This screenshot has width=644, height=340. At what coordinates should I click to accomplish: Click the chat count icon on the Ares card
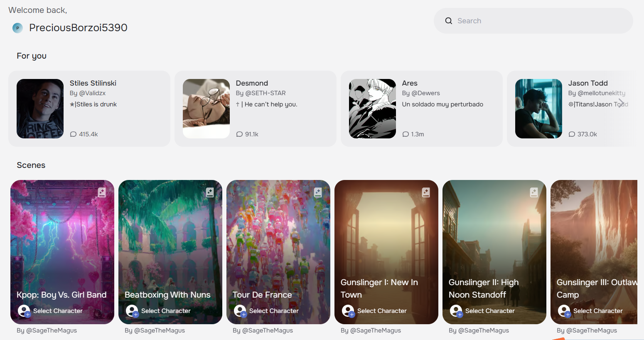click(x=406, y=134)
